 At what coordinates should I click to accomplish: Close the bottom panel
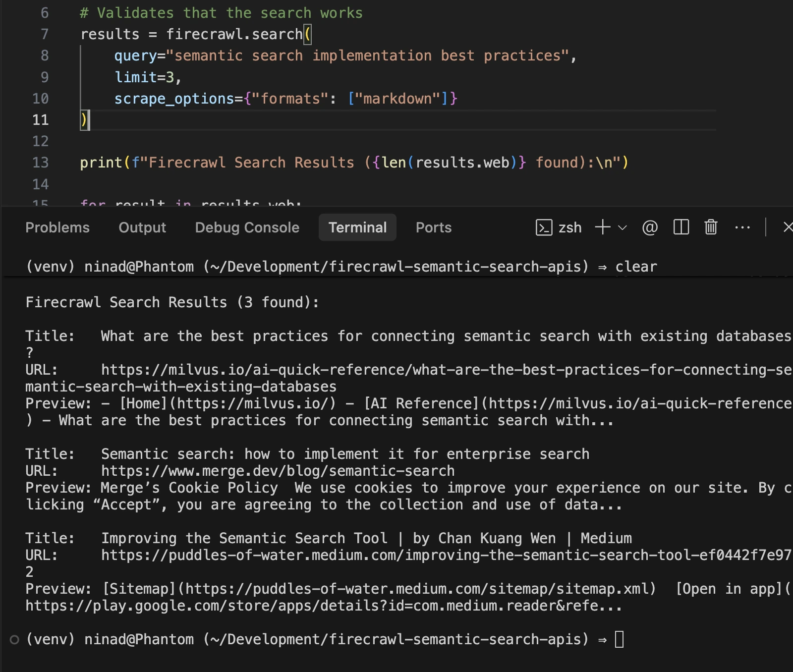(x=787, y=227)
